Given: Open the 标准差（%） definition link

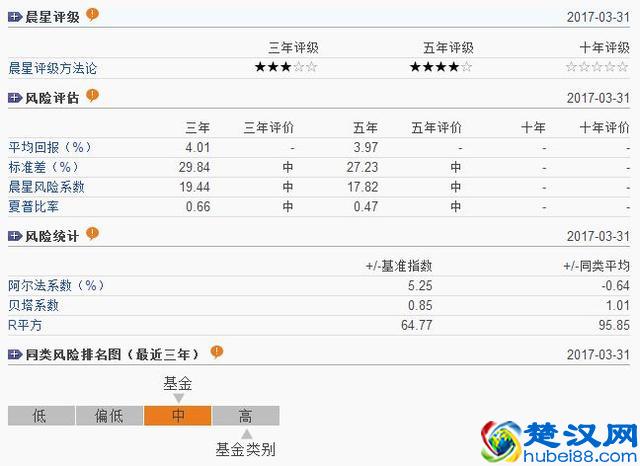Looking at the screenshot, I should click(x=43, y=167).
